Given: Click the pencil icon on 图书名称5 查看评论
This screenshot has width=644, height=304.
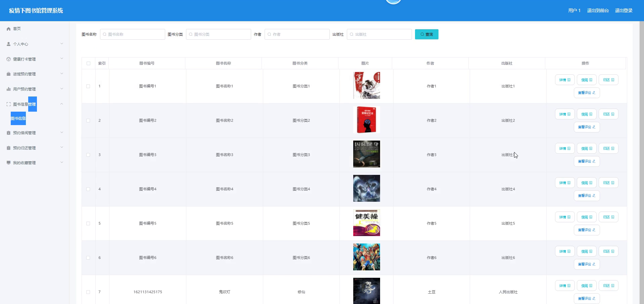Looking at the screenshot, I should tap(594, 230).
